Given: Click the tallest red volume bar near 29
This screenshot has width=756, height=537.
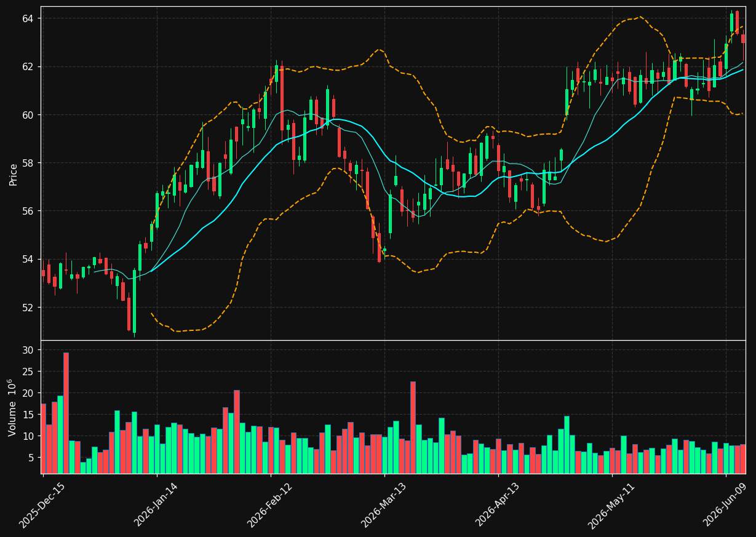Looking at the screenshot, I should (x=66, y=413).
